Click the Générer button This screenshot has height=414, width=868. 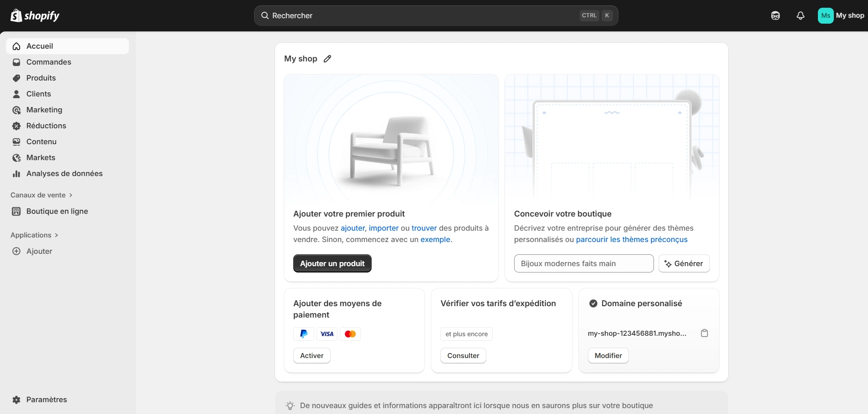point(684,263)
